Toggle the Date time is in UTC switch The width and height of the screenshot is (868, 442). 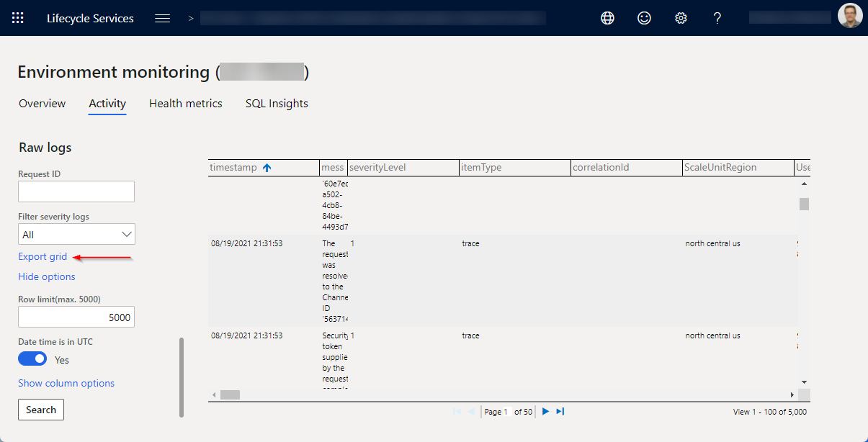32,358
